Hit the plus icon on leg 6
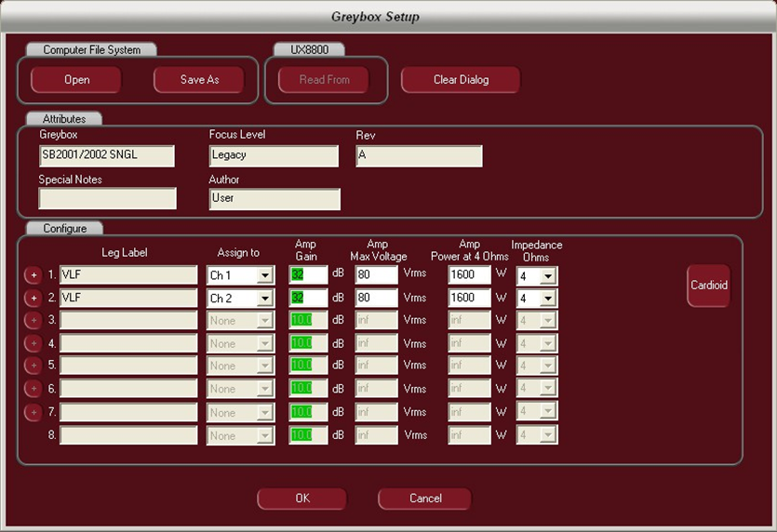777x532 pixels. (x=33, y=389)
